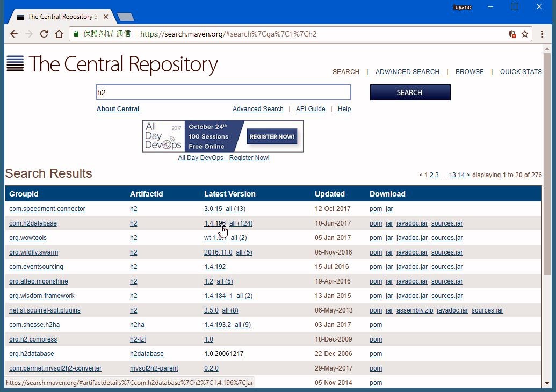
Task: Close the Central Repository browser tab
Action: coord(106,17)
